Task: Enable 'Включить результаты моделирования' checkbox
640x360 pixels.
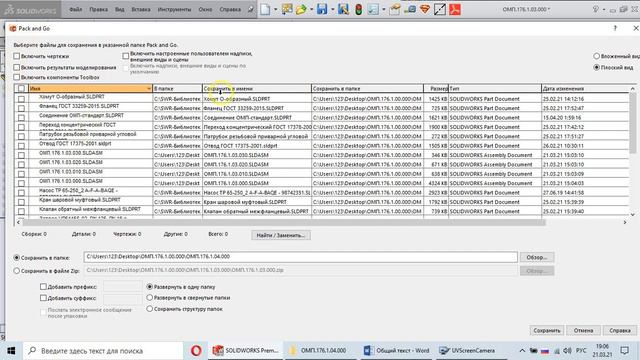Action: (x=17, y=67)
